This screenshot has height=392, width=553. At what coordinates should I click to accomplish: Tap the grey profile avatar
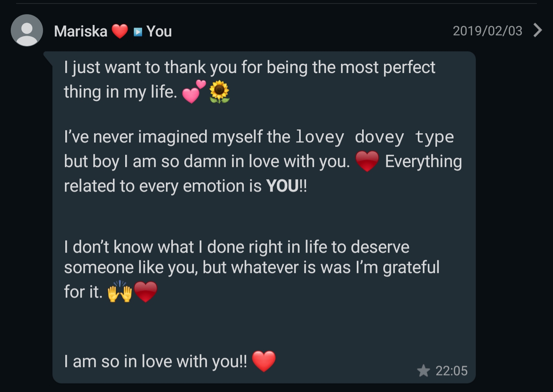(26, 30)
